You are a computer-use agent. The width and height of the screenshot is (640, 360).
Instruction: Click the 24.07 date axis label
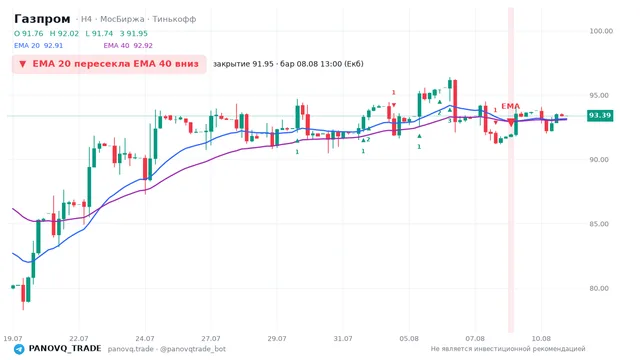(x=145, y=338)
